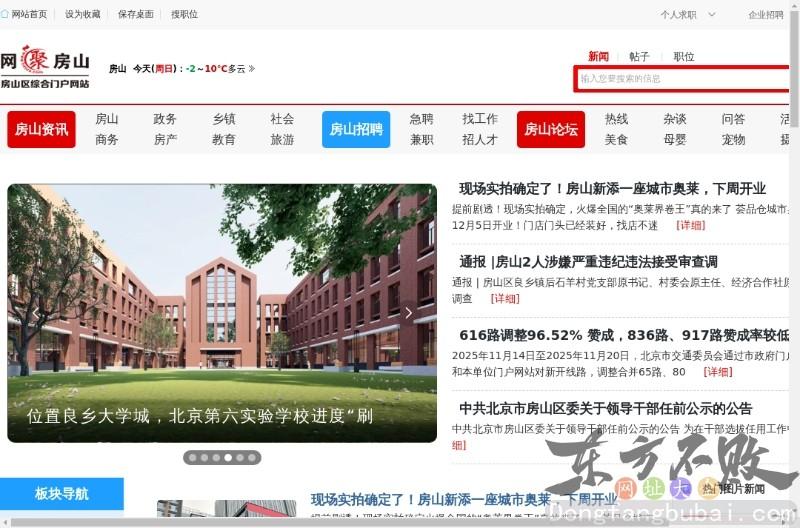Open 乡镇 nav item
The height and width of the screenshot is (528, 800).
click(224, 119)
